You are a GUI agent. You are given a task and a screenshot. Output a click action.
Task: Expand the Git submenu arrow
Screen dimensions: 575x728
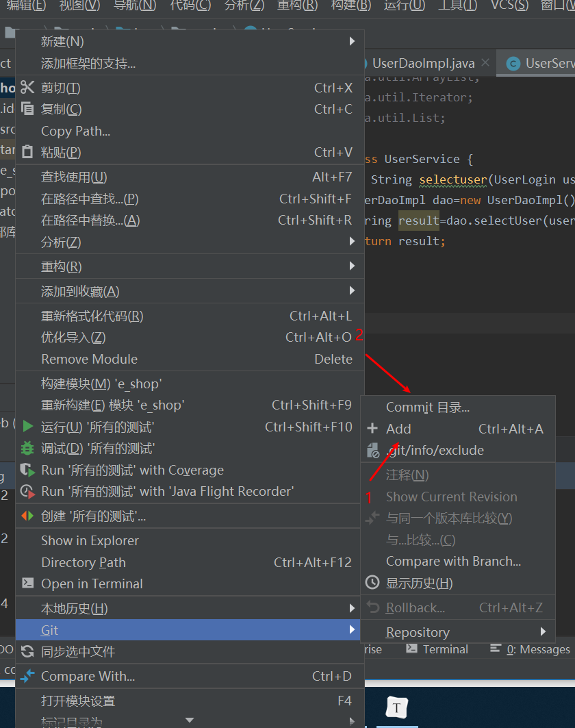353,629
